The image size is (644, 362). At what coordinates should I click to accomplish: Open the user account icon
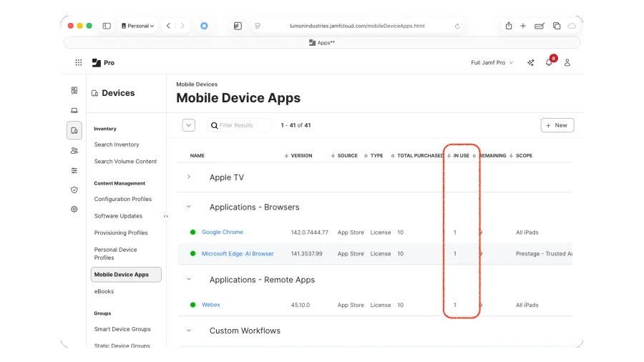point(567,62)
